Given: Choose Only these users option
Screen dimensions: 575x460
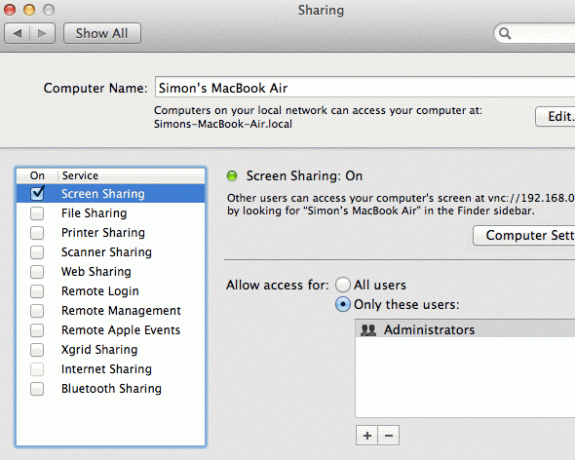Looking at the screenshot, I should click(x=343, y=304).
